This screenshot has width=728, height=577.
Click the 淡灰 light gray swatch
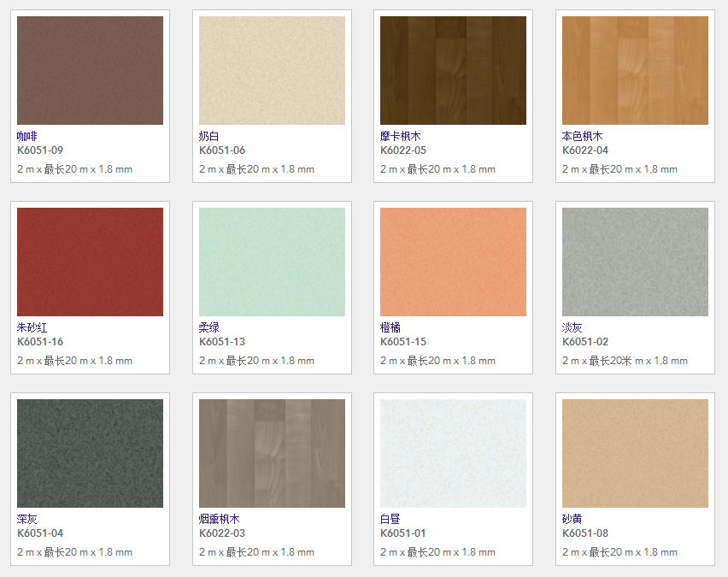coord(635,262)
